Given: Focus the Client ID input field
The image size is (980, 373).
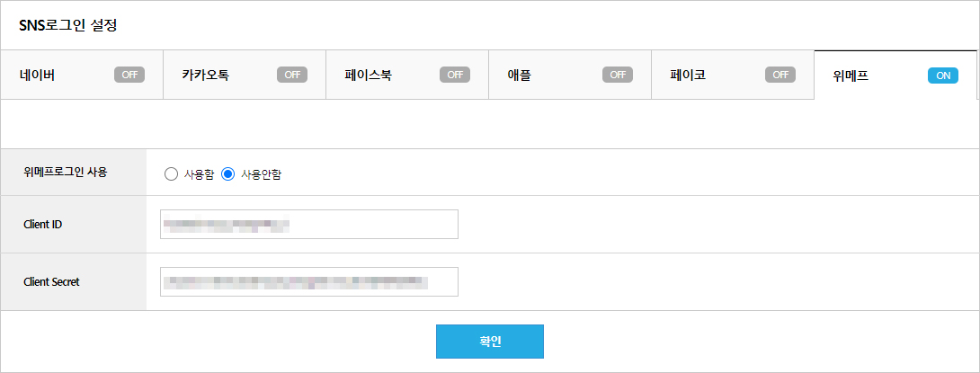Looking at the screenshot, I should point(308,224).
